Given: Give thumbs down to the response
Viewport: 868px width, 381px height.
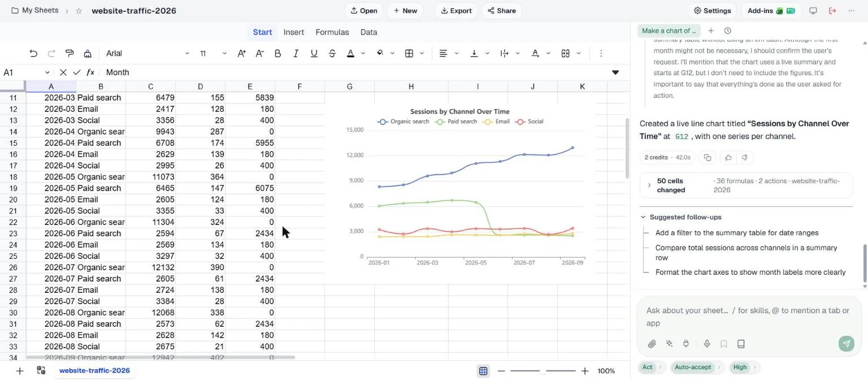Looking at the screenshot, I should [744, 158].
